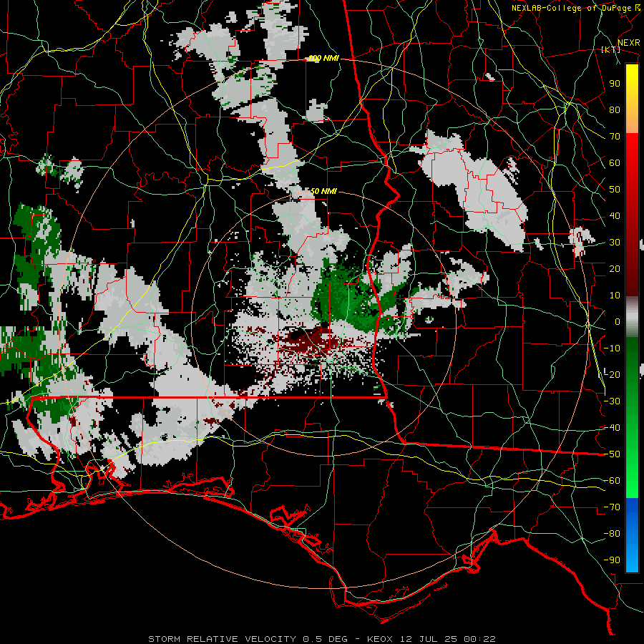Click the 0.5 DEG elevation text in the caption
Screen dimensions: 644x644
coord(326,639)
